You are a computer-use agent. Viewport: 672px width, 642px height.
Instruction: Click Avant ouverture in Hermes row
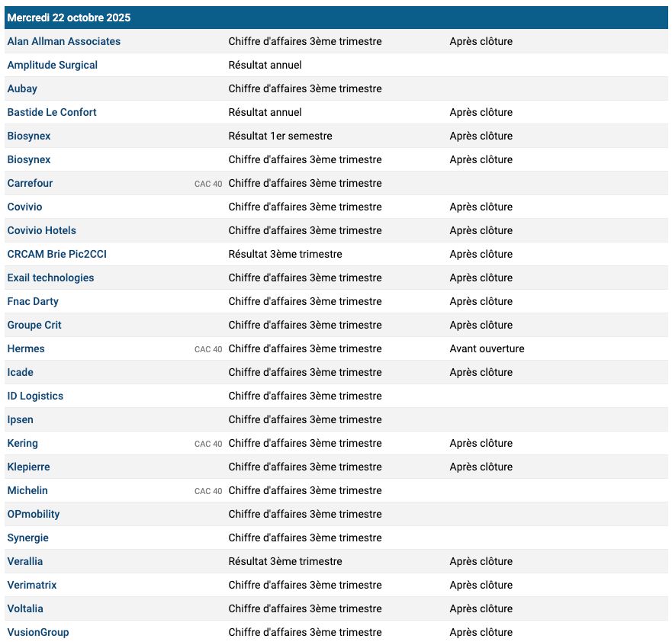point(487,348)
